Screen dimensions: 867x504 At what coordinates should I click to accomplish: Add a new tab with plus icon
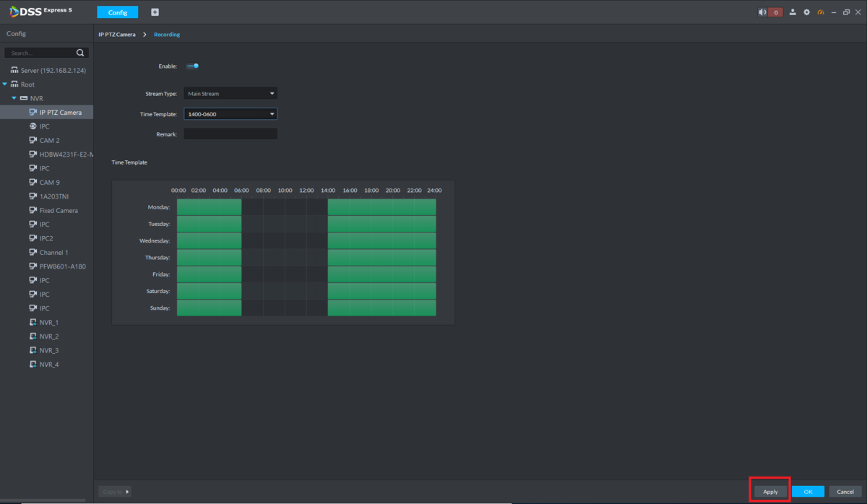coord(155,12)
